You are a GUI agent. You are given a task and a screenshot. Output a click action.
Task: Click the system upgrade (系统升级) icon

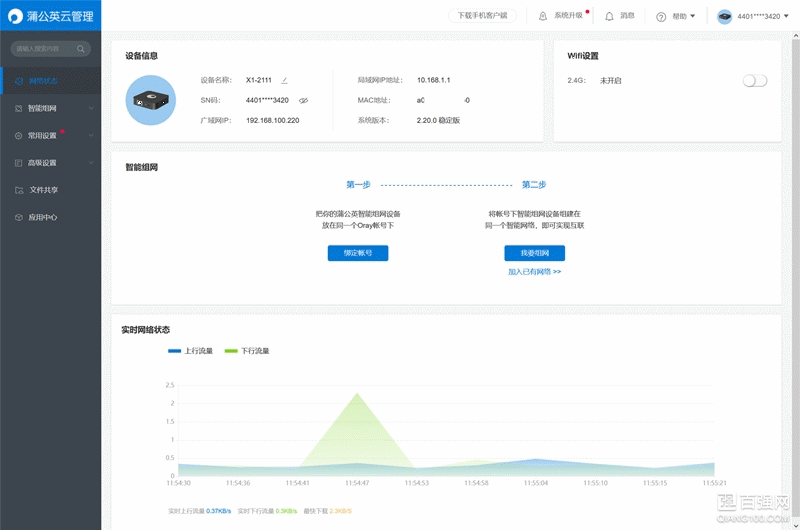[543, 16]
